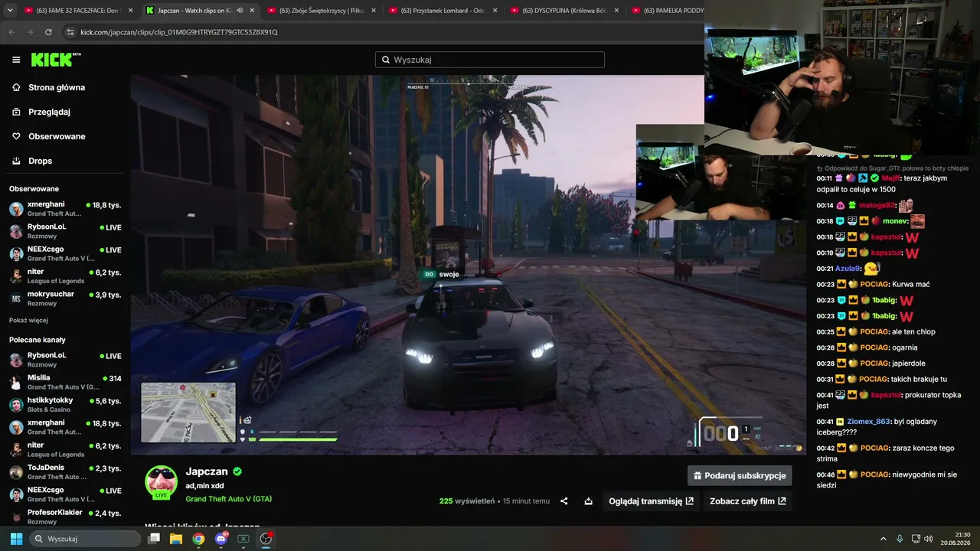Screen dimensions: 980x551
Task: Open Discord from taskbar
Action: point(221,539)
